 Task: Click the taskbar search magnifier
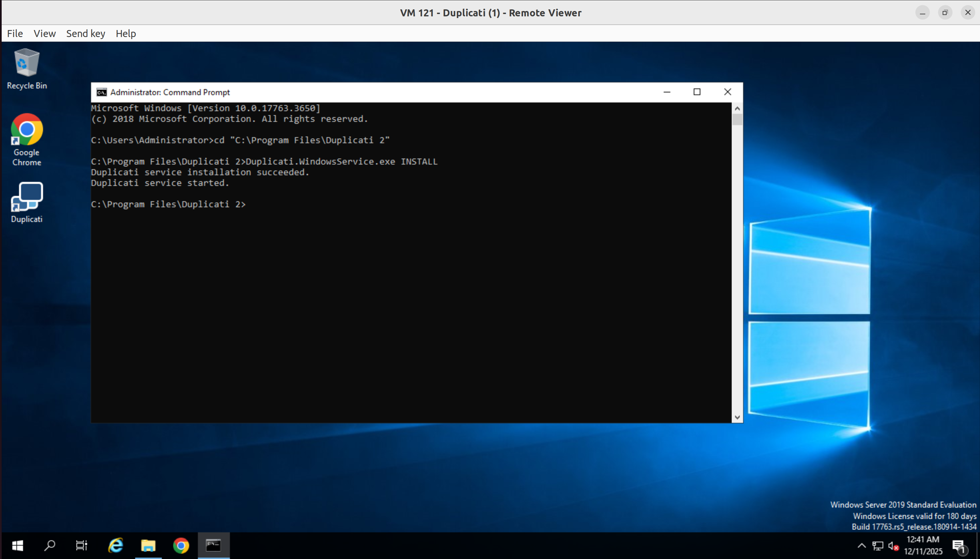pos(50,545)
